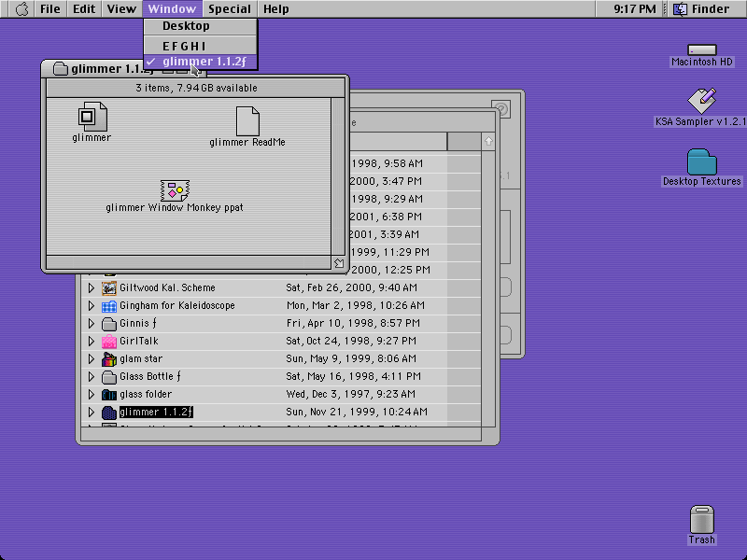Image resolution: width=747 pixels, height=560 pixels.
Task: Click date Mon, Mar 2, 1998, 10:26 AM
Action: pyautogui.click(x=356, y=306)
